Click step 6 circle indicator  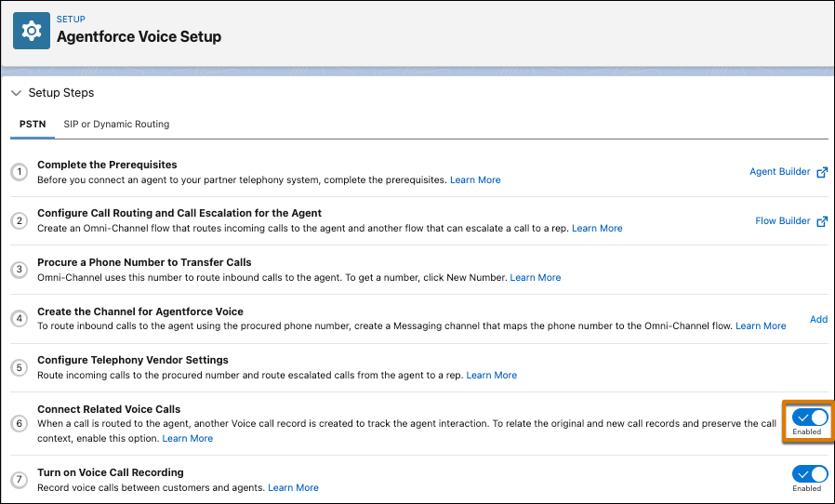point(20,423)
